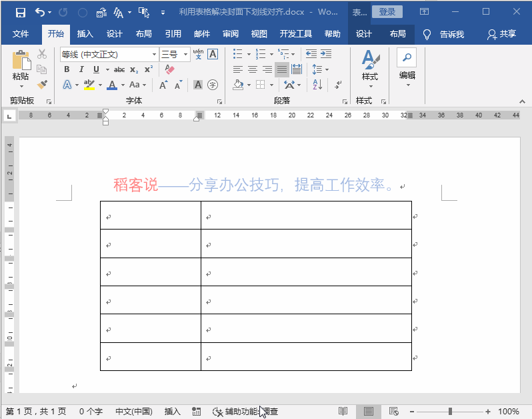The image size is (532, 419).
Task: Toggle Show/Hide paragraph marks
Action: coord(338,85)
